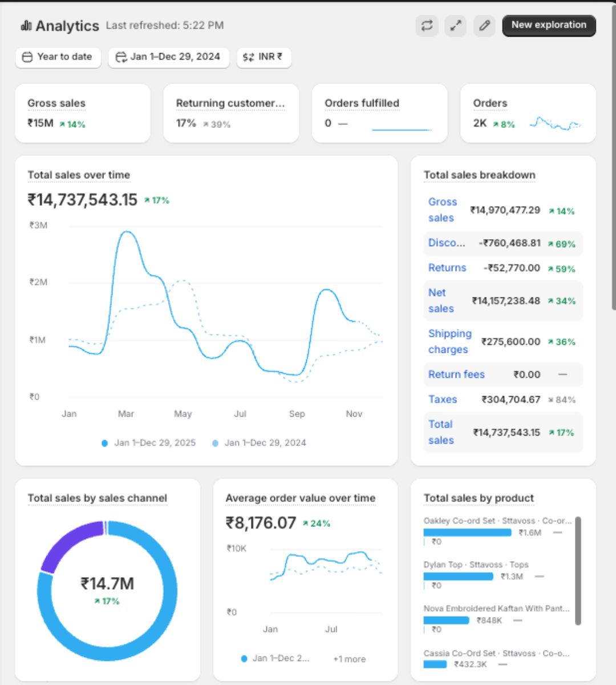This screenshot has height=685, width=616.
Task: Open the Net sales breakdown link
Action: click(x=441, y=301)
